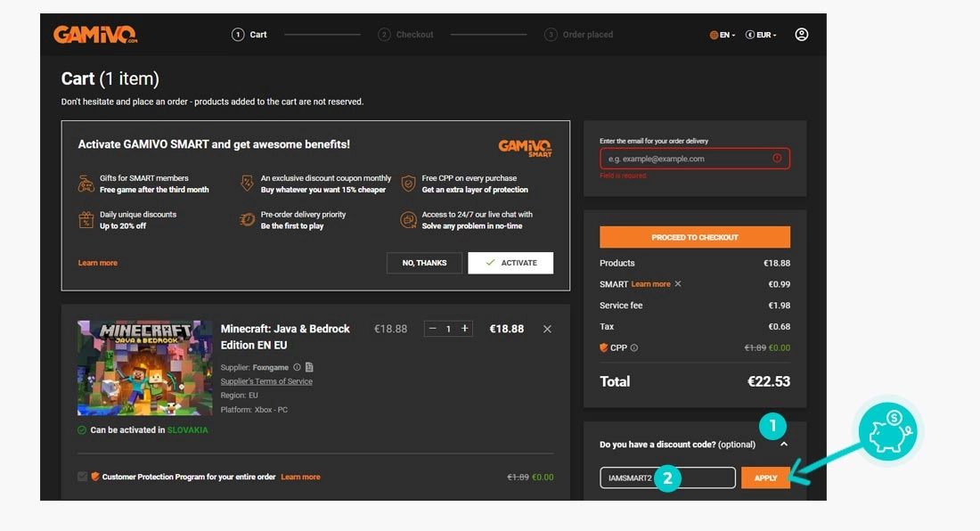The height and width of the screenshot is (531, 980).
Task: Open the supplier document icon next to Foxgame
Action: click(x=309, y=367)
